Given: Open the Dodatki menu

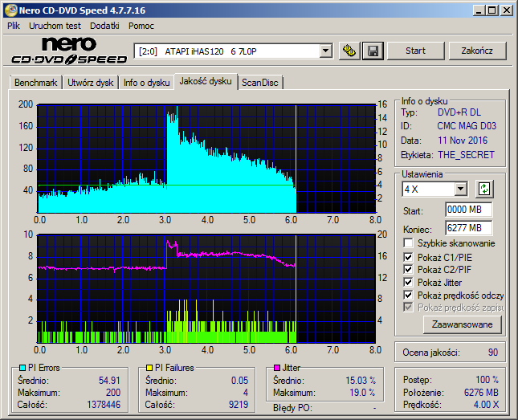Looking at the screenshot, I should 104,26.
